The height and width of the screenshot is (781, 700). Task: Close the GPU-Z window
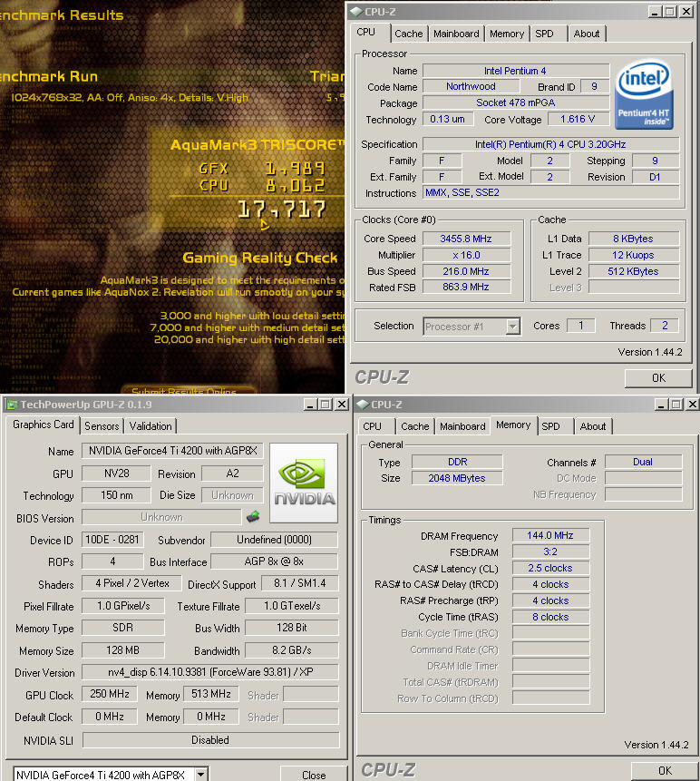pyautogui.click(x=342, y=405)
